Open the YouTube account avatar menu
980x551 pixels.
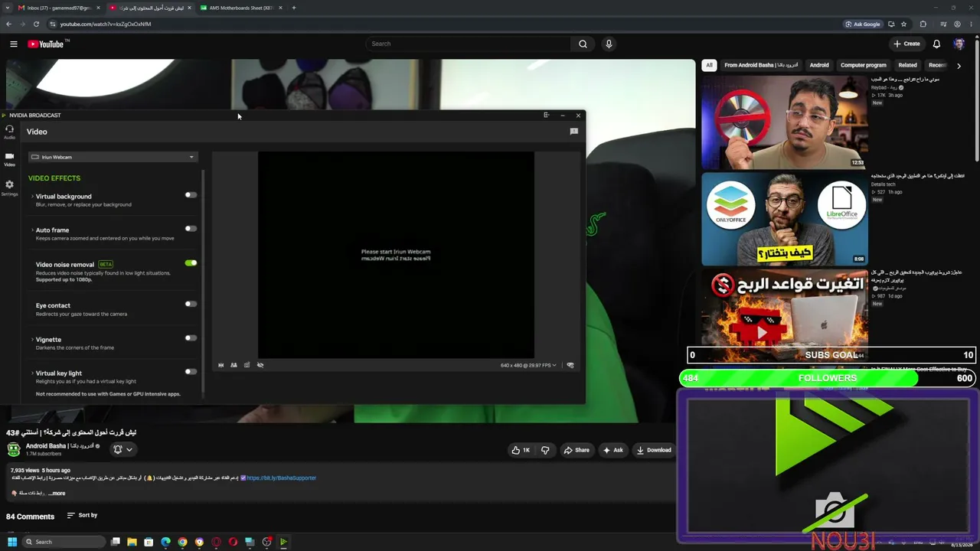pyautogui.click(x=959, y=44)
